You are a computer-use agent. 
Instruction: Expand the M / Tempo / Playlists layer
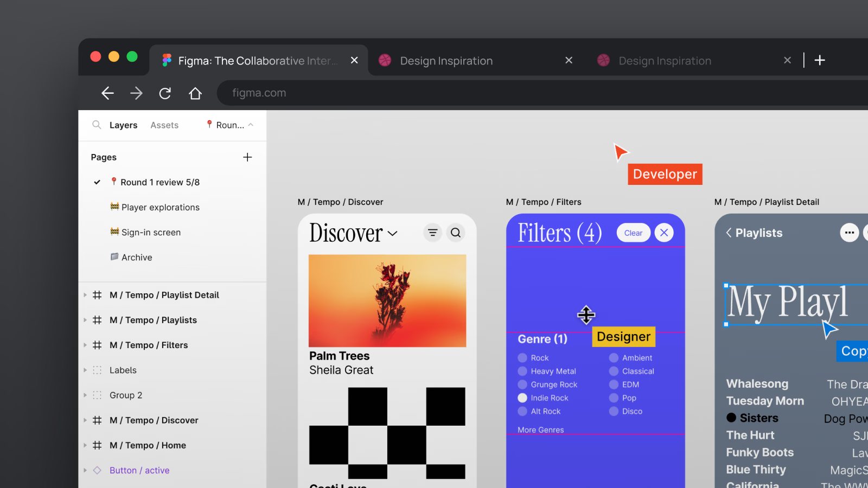(x=85, y=320)
